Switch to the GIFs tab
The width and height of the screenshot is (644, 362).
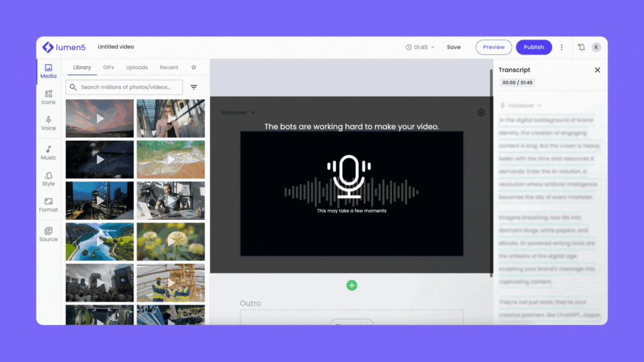[x=108, y=67]
